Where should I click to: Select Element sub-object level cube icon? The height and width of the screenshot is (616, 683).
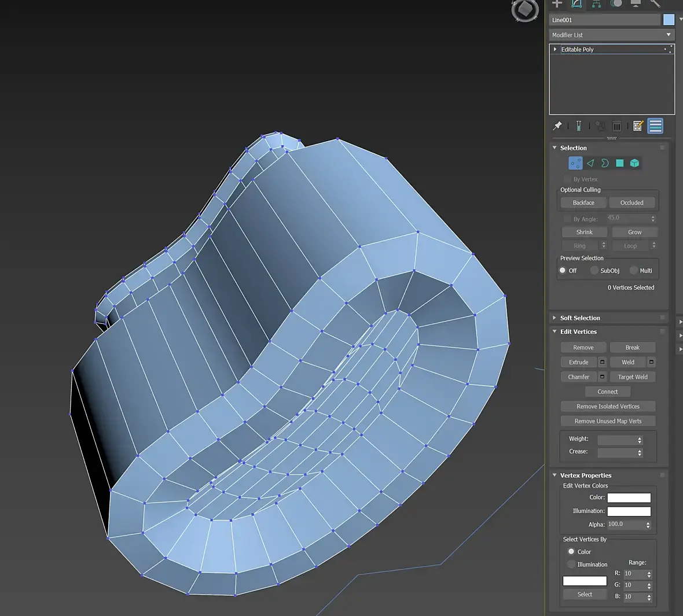tap(634, 163)
